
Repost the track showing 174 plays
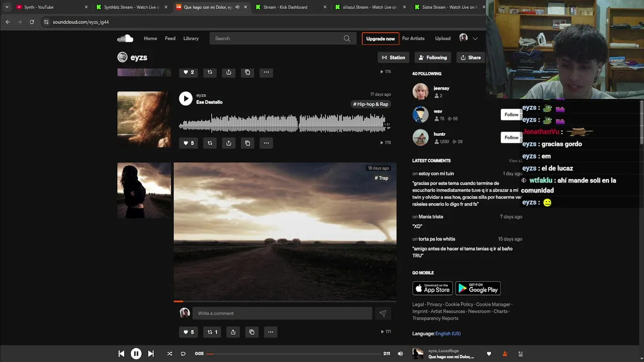[x=210, y=72]
